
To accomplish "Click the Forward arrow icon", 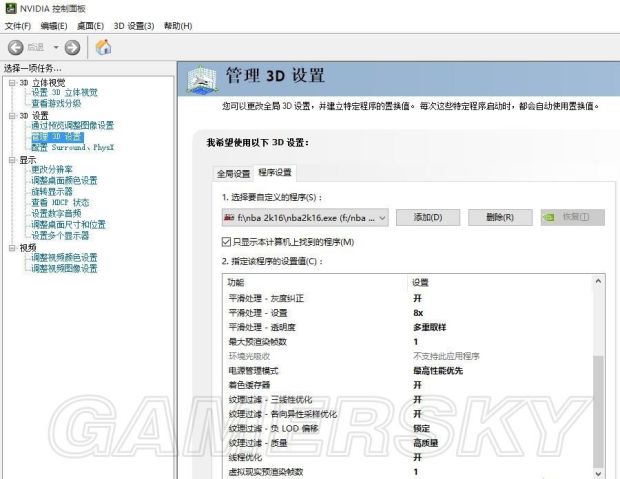I will (x=72, y=47).
